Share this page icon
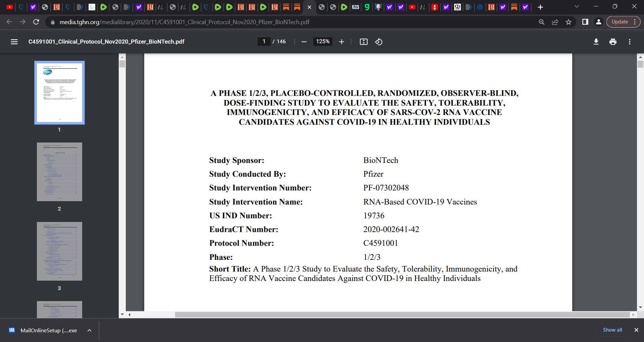The height and width of the screenshot is (342, 644). click(x=555, y=22)
